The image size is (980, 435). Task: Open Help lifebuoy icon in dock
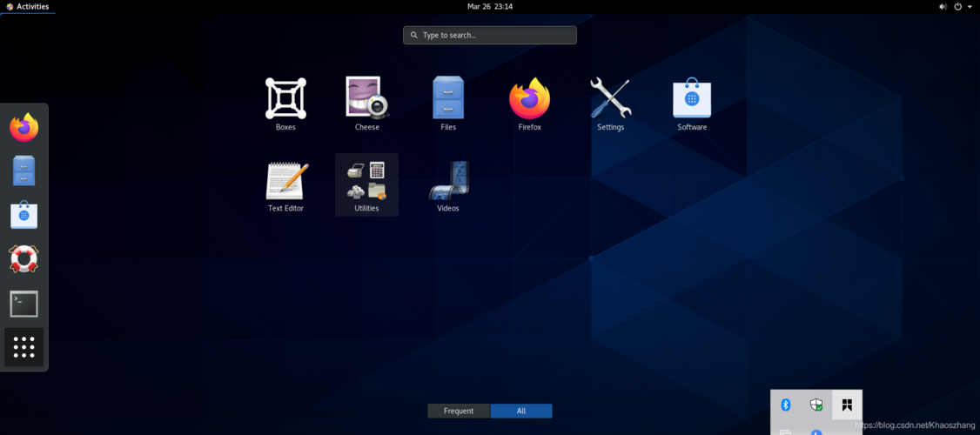(23, 258)
